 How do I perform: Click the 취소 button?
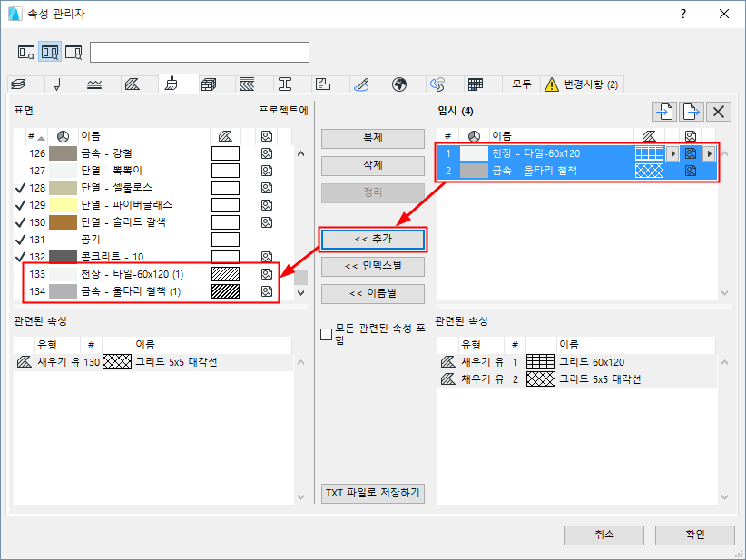click(604, 535)
